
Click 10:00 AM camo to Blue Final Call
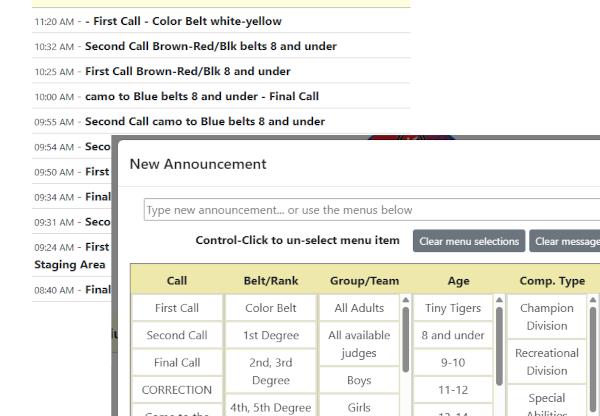221,96
